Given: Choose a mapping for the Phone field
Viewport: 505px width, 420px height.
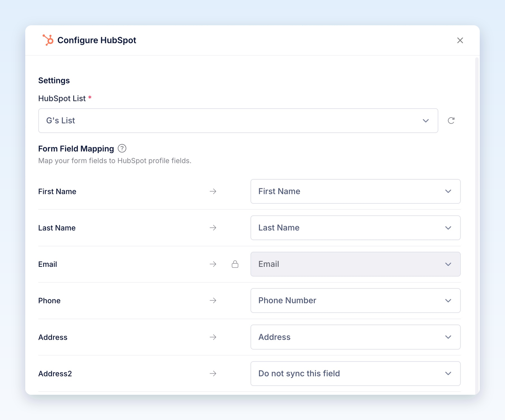Looking at the screenshot, I should point(355,300).
